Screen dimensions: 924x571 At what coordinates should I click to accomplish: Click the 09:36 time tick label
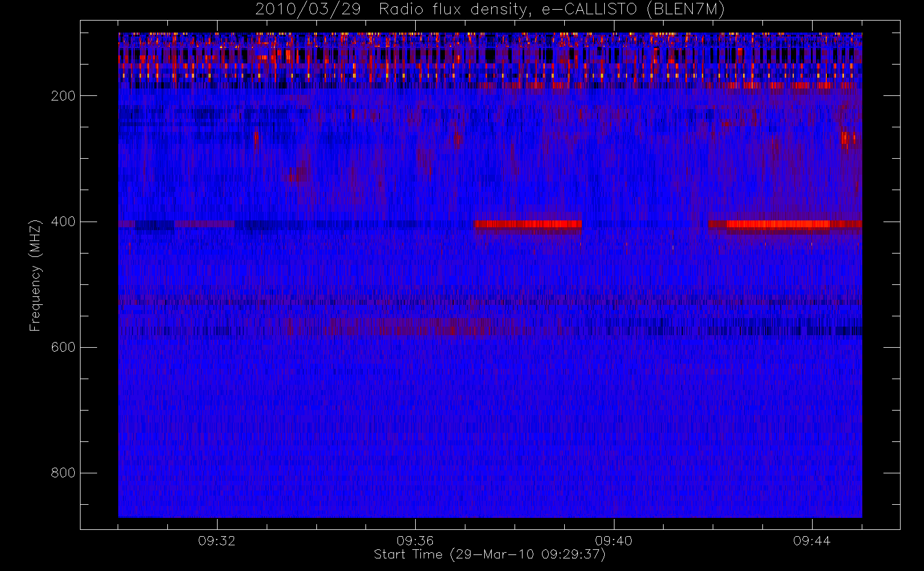pos(415,541)
